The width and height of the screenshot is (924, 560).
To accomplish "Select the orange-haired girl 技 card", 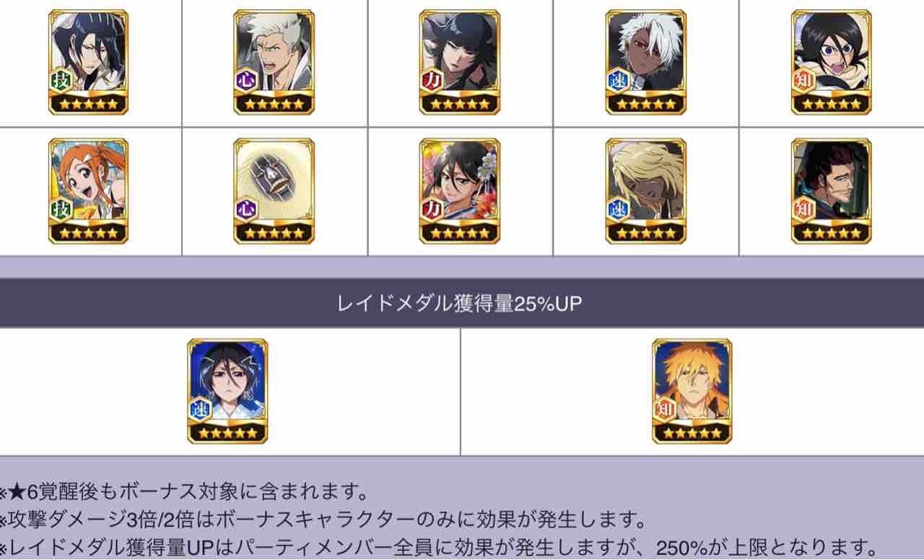I will click(88, 191).
